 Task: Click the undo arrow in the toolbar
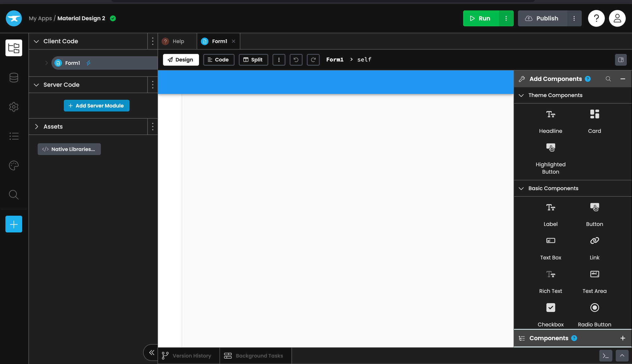[x=296, y=60]
